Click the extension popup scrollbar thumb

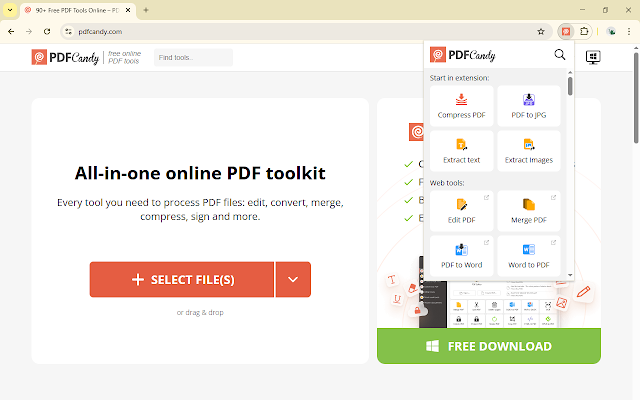[x=570, y=86]
